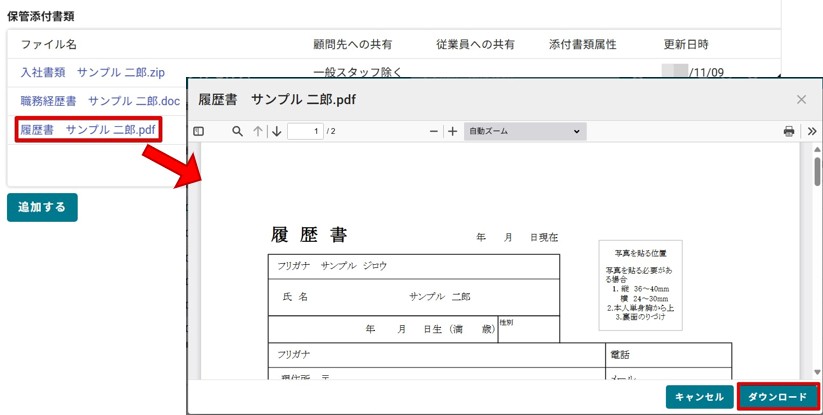Click the dialog title 履歴書 サンプル 二郎.pdf

277,100
